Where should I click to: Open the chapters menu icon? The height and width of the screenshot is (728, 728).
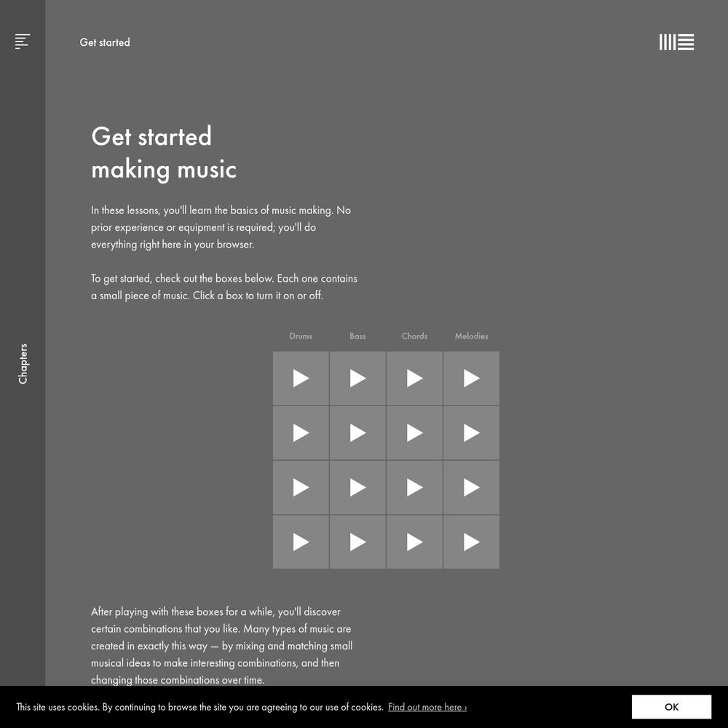[23, 41]
